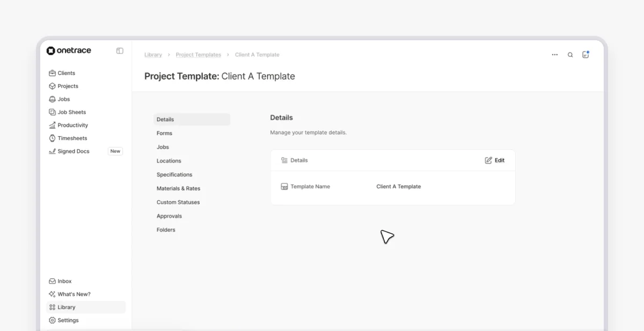644x331 pixels.
Task: Select the Clients briefcase icon in sidebar
Action: pyautogui.click(x=52, y=73)
